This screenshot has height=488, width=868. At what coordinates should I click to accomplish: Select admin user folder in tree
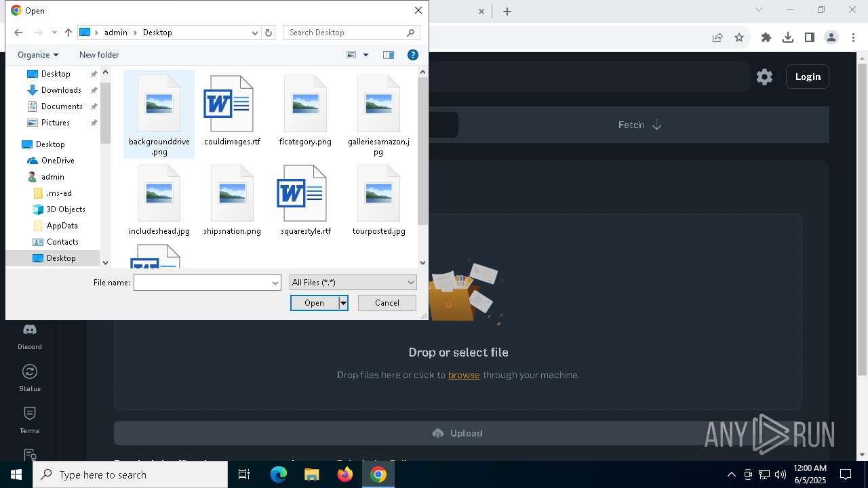pyautogui.click(x=53, y=177)
